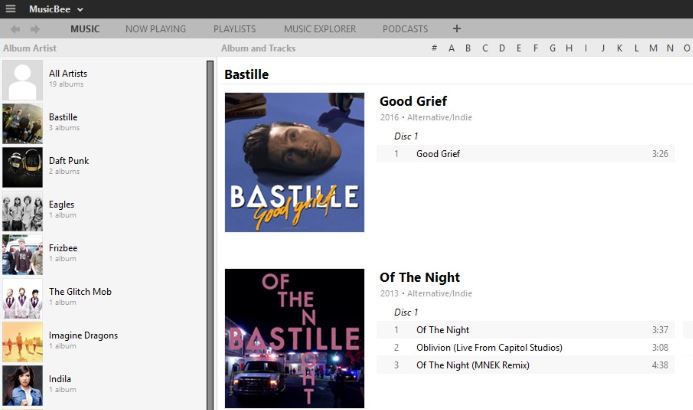Select Bastille in the artist list

(103, 124)
